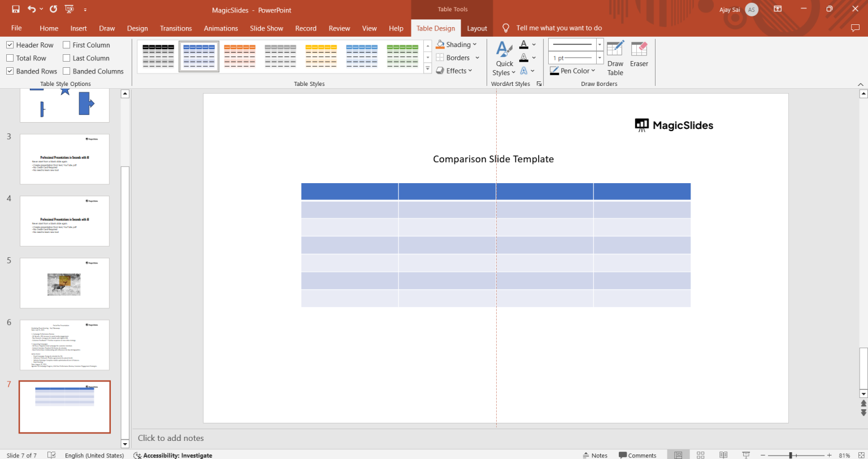Open the pen weight 1 pt dropdown

pyautogui.click(x=599, y=58)
